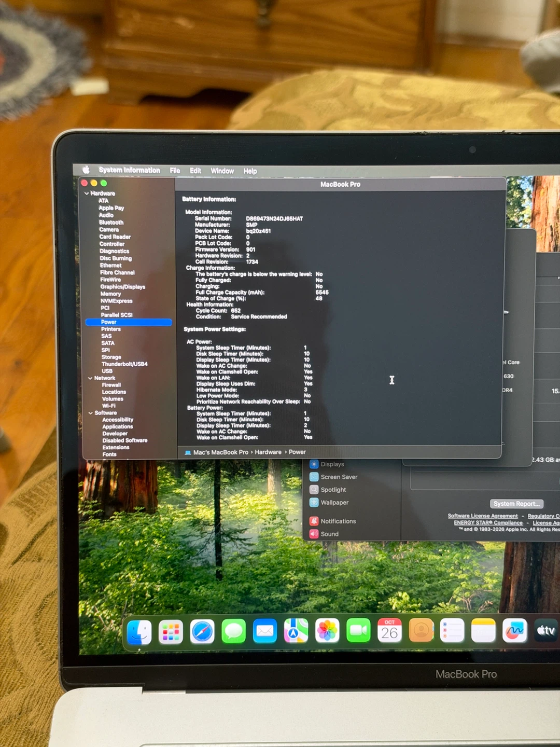Open Maps from the Dock
The height and width of the screenshot is (747, 560).
[296, 631]
